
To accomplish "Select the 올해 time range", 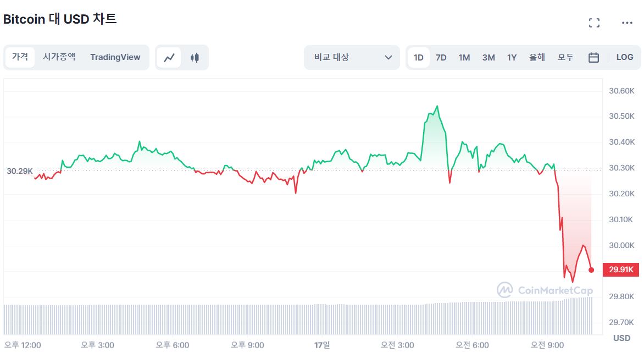I will (x=537, y=57).
